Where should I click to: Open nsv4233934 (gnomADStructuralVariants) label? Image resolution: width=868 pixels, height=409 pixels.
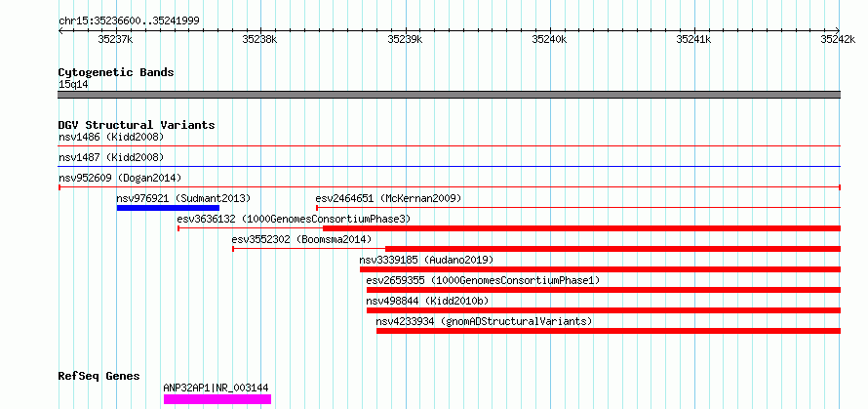click(x=485, y=321)
